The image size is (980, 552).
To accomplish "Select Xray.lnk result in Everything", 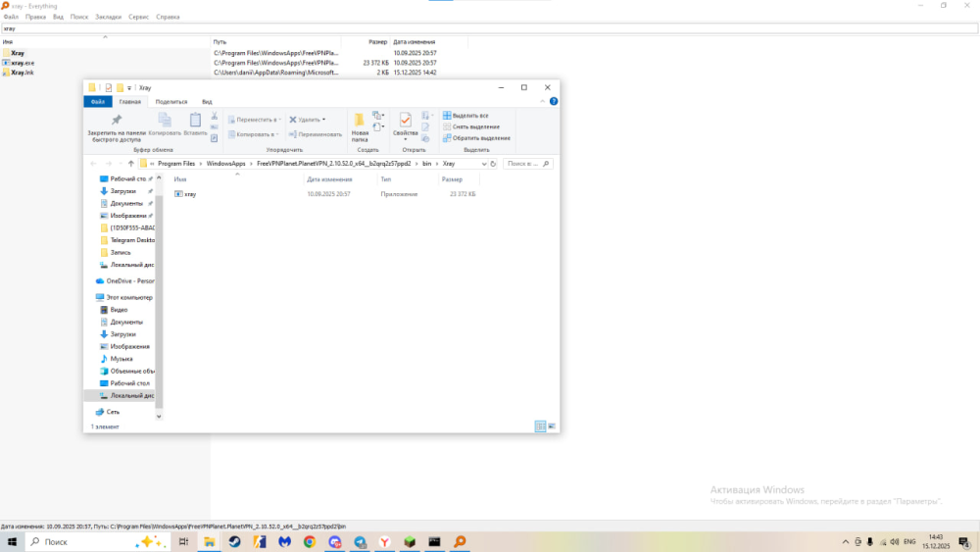I will click(22, 73).
